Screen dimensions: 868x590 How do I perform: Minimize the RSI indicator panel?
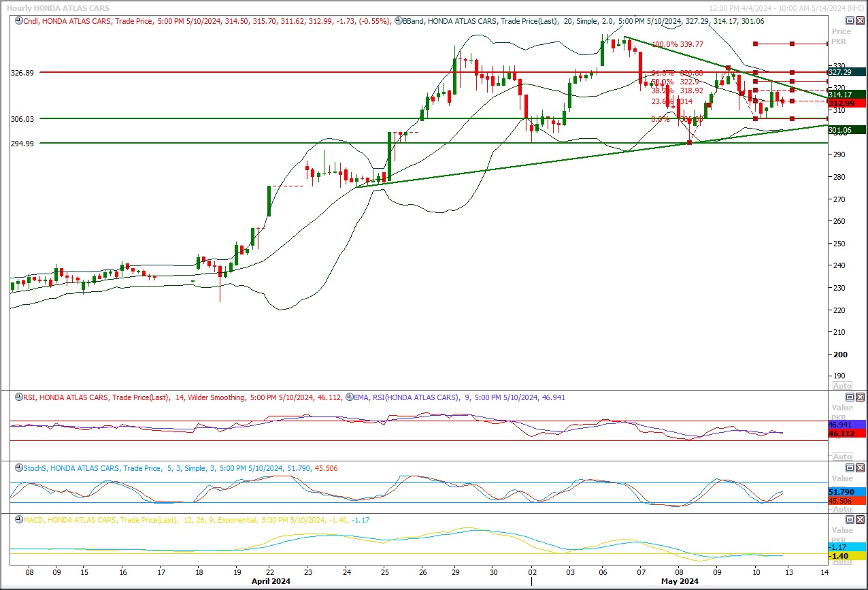850,397
